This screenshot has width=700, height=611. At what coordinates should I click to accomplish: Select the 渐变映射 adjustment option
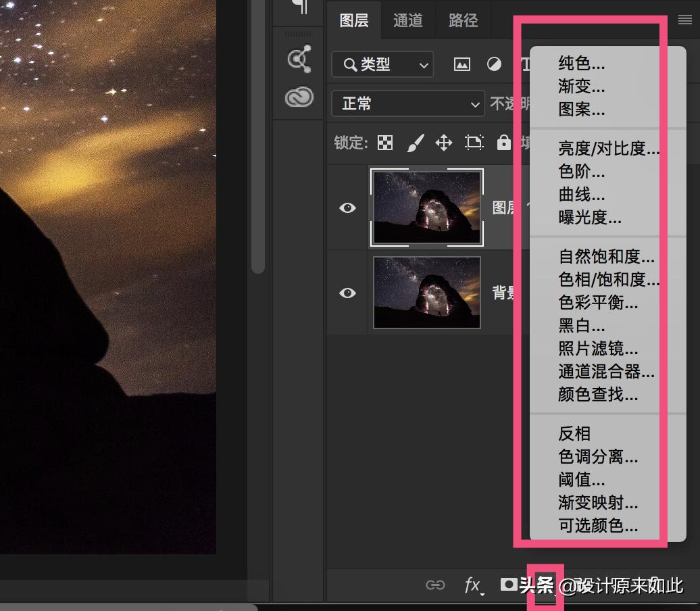pyautogui.click(x=598, y=504)
